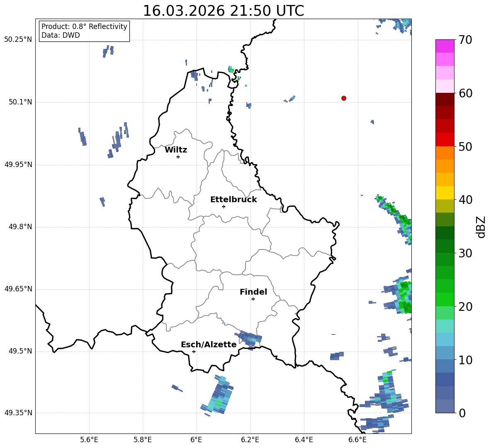Click the Ettelbruck station cross marker
Screen dimensions: 491x448
[224, 206]
